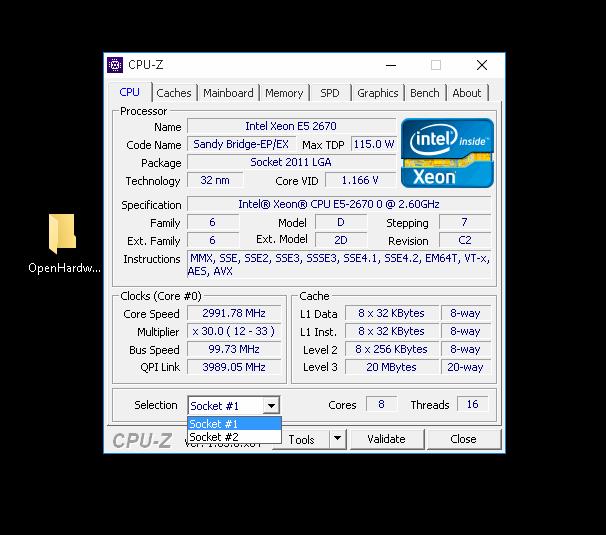Viewport: 606px width, 535px height.
Task: Switch to the Caches tab
Action: click(174, 93)
